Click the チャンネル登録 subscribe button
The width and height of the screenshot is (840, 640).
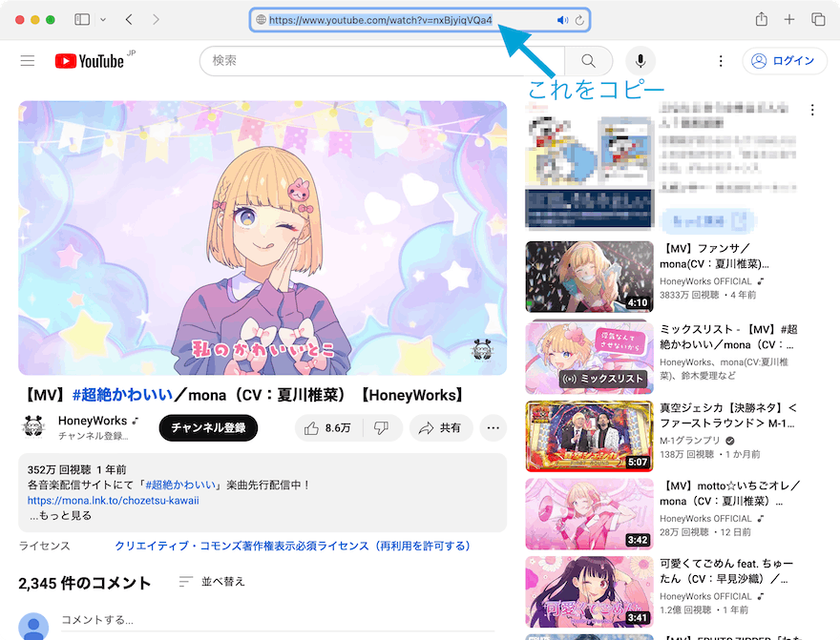coord(208,427)
